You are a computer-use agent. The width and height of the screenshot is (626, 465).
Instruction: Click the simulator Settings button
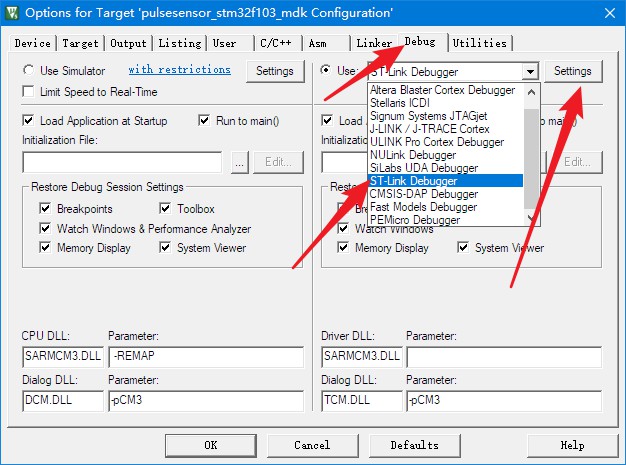pos(275,71)
